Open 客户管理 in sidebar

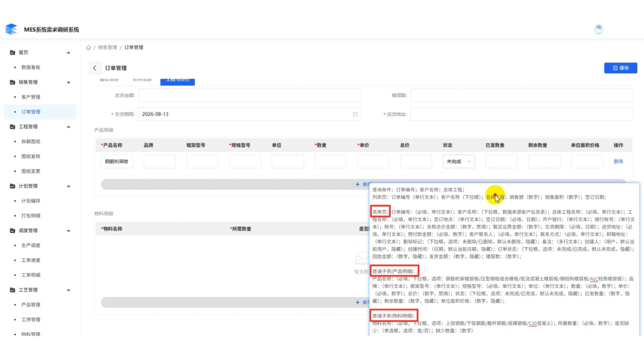click(31, 97)
